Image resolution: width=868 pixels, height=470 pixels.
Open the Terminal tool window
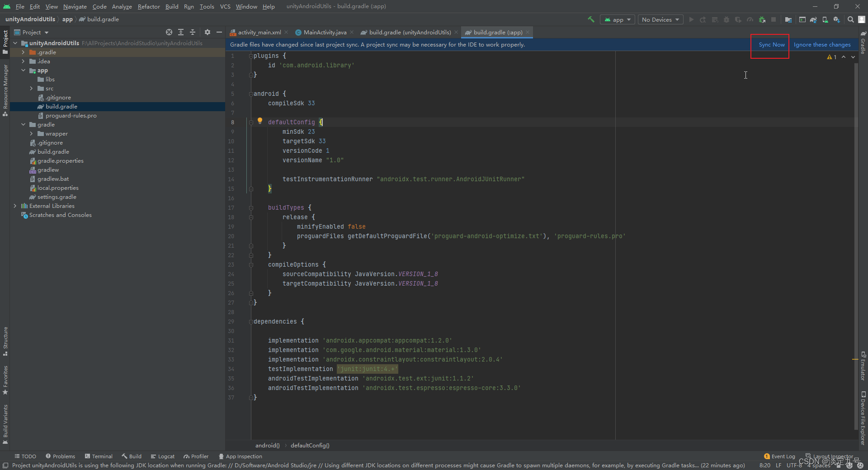point(99,456)
